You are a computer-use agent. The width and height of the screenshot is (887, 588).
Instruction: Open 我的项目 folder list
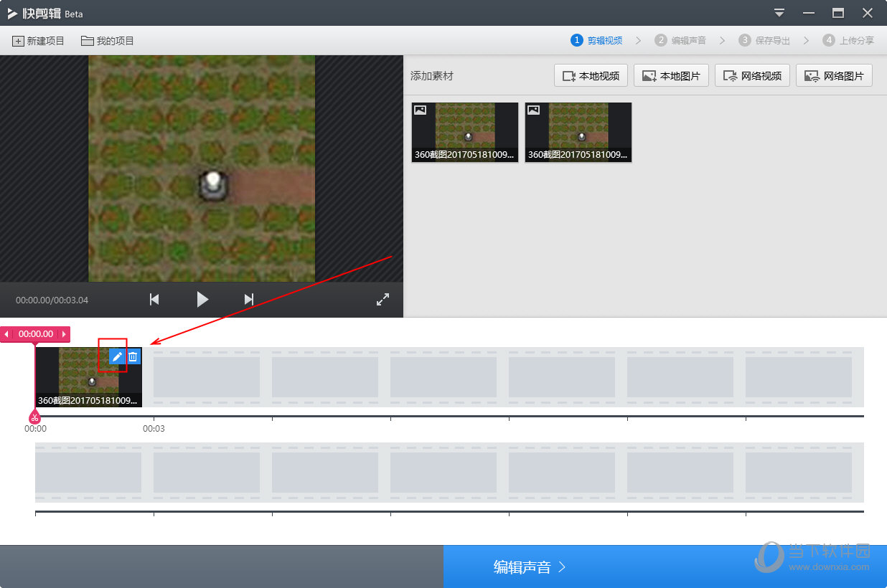click(108, 41)
